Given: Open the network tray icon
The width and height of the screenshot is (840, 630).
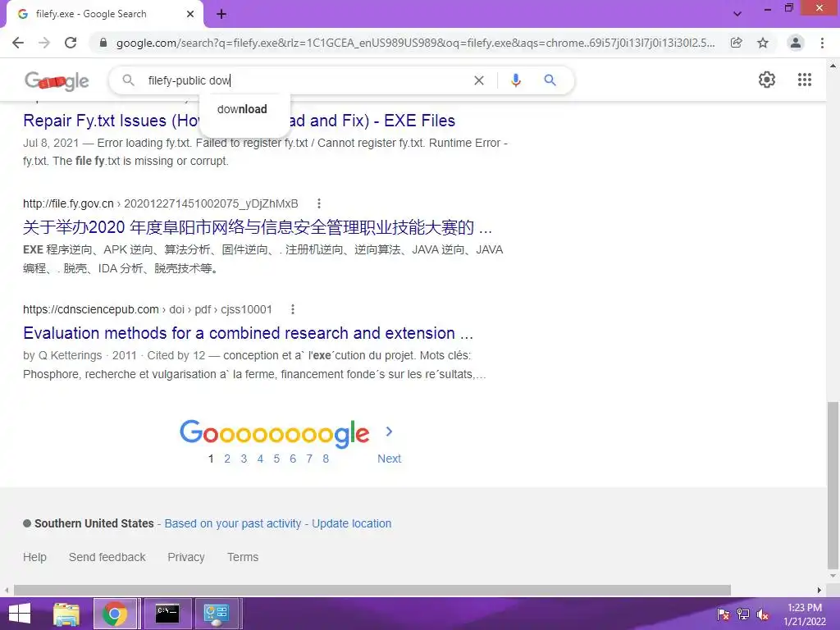Looking at the screenshot, I should click(x=743, y=614).
